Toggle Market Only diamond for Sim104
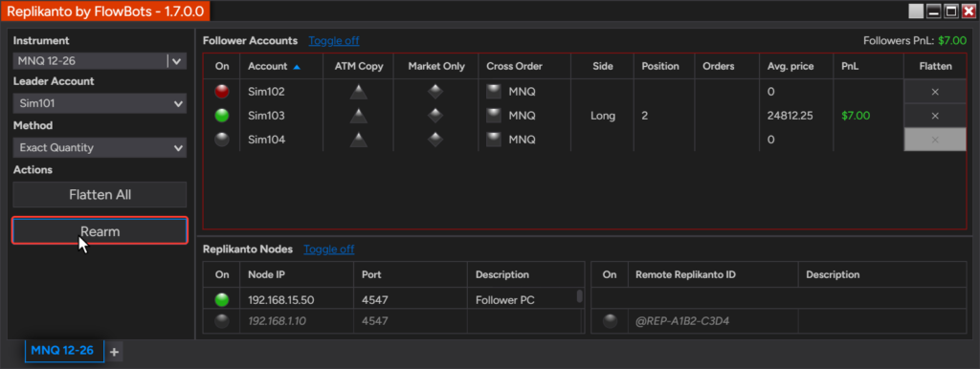This screenshot has height=369, width=980. pyautogui.click(x=435, y=140)
